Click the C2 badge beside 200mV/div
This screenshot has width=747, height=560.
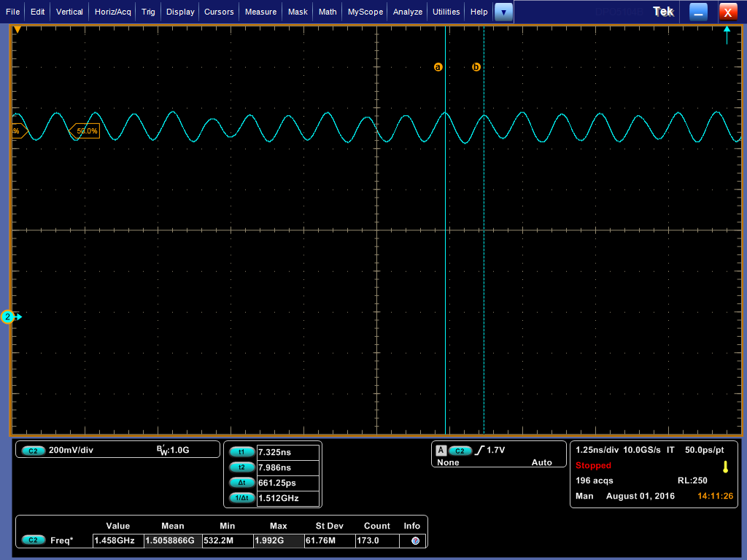(x=34, y=451)
